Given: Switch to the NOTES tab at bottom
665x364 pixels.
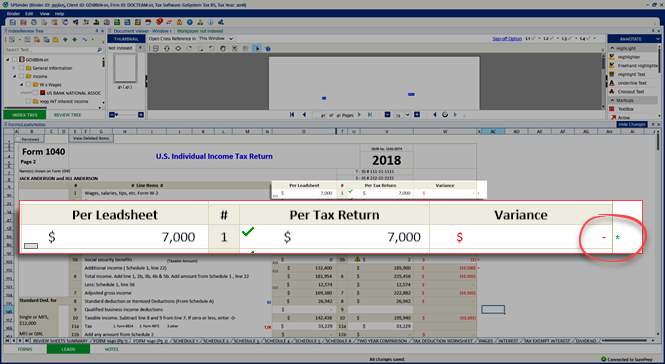Looking at the screenshot, I should [112, 349].
